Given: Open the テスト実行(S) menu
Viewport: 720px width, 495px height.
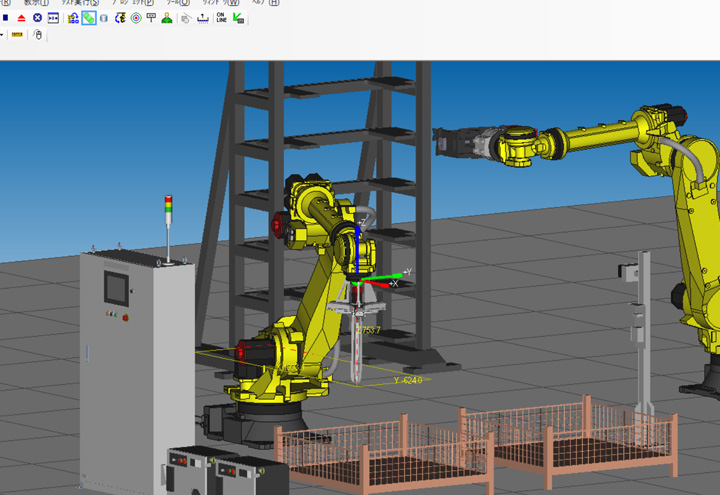Looking at the screenshot, I should [x=80, y=2].
